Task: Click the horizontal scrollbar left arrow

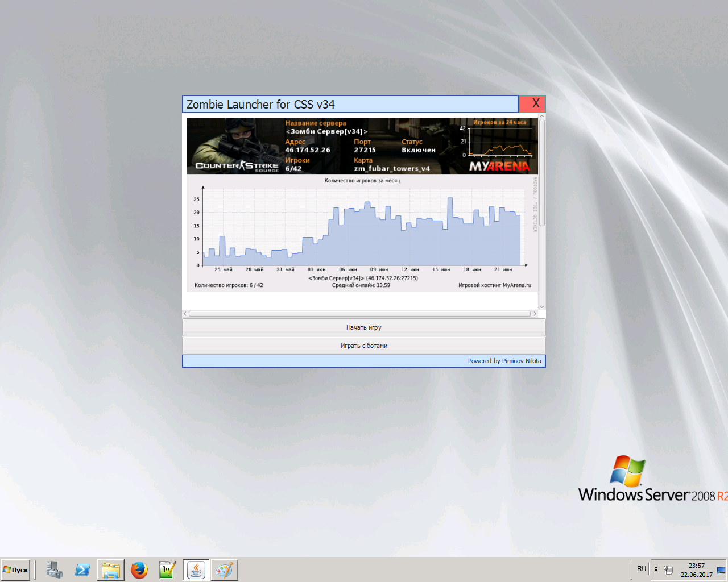Action: click(x=185, y=314)
